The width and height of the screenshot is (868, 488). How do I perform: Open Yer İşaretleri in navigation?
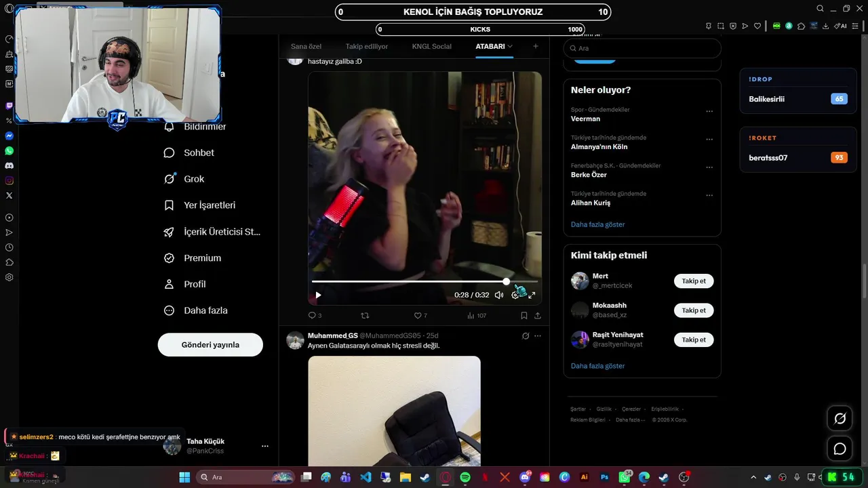point(200,205)
